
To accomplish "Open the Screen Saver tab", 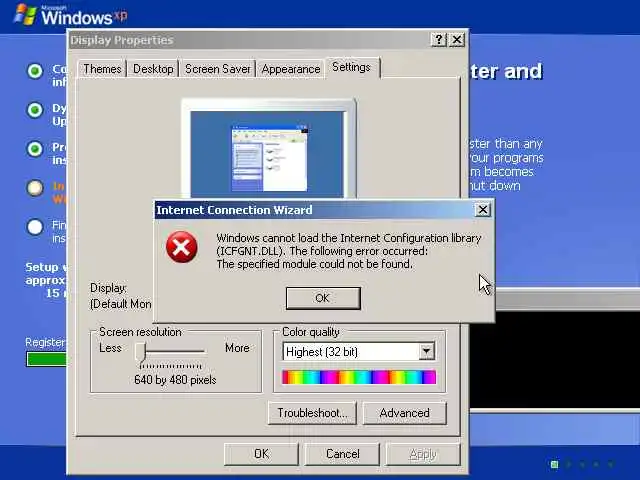I will pyautogui.click(x=218, y=69).
